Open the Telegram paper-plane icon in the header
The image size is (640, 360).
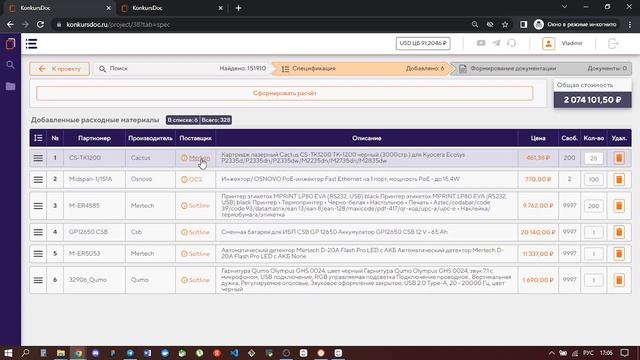[496, 43]
